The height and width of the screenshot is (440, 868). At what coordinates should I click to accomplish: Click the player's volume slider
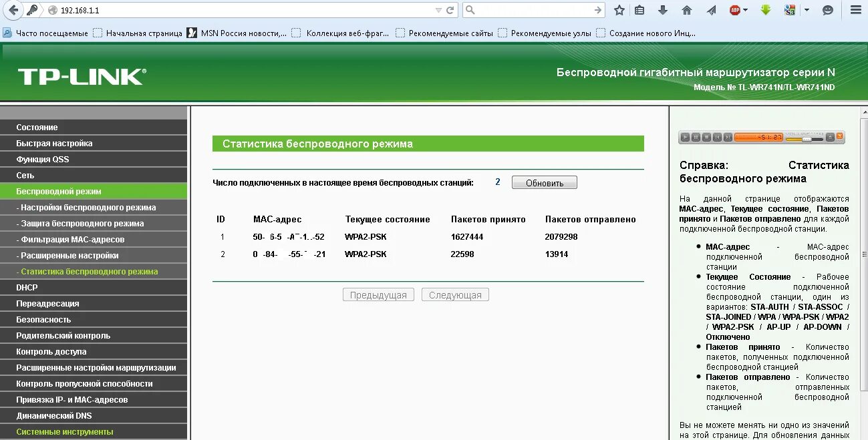pyautogui.click(x=805, y=139)
